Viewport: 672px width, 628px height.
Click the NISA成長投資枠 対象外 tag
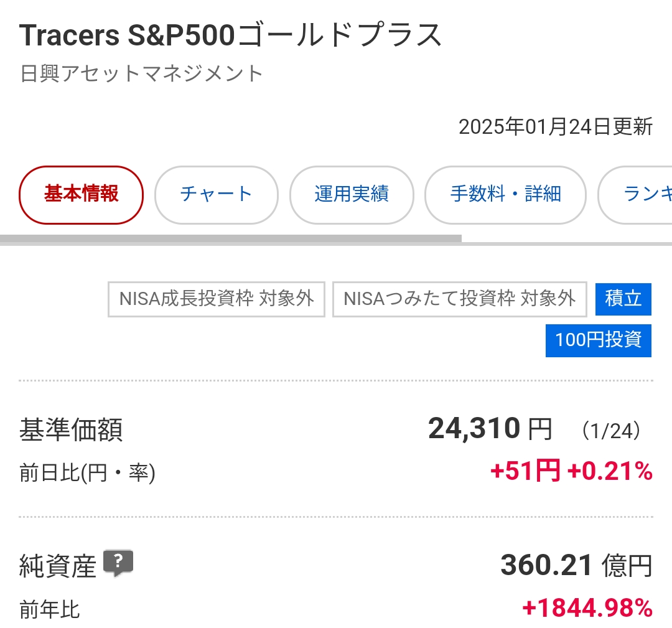pos(217,299)
